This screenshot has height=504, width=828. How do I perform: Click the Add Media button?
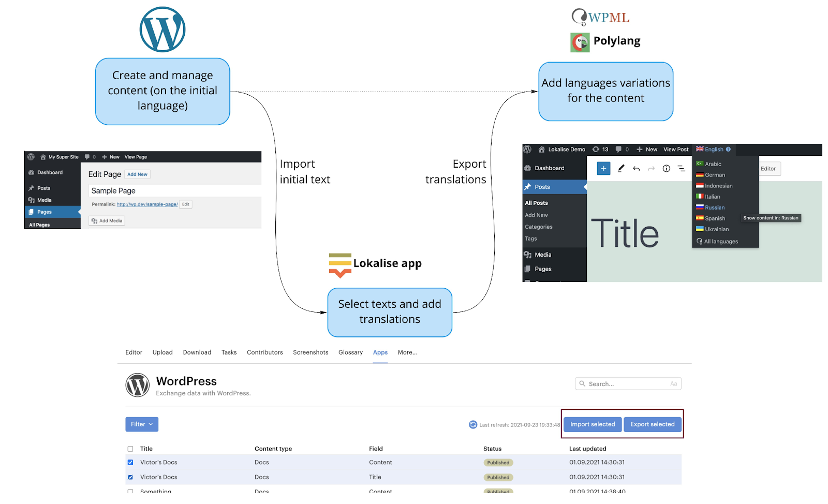click(x=107, y=221)
